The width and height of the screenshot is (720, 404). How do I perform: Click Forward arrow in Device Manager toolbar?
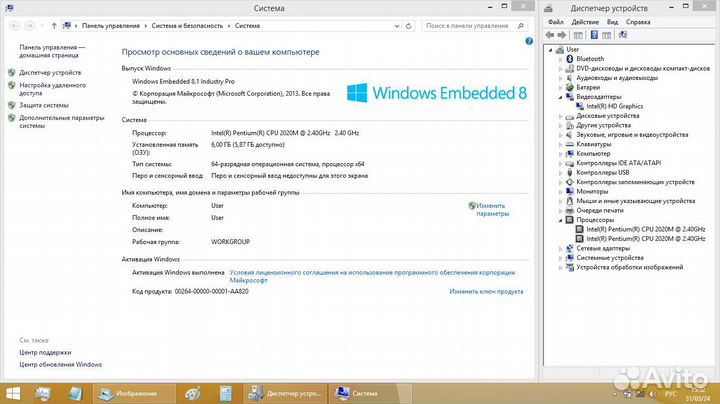pyautogui.click(x=562, y=35)
